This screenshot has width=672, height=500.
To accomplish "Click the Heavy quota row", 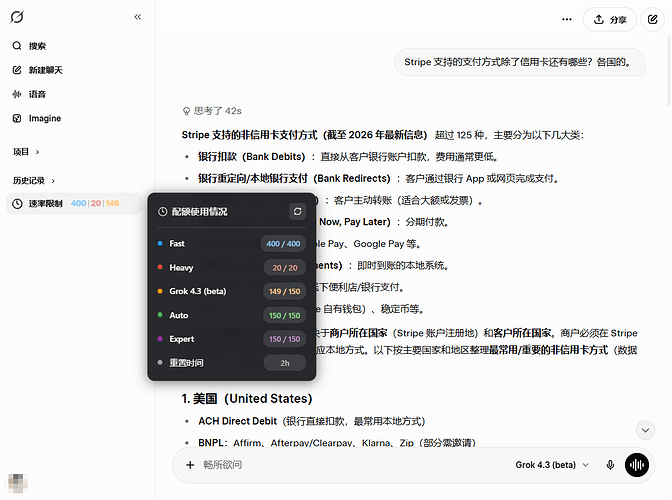I will (231, 267).
